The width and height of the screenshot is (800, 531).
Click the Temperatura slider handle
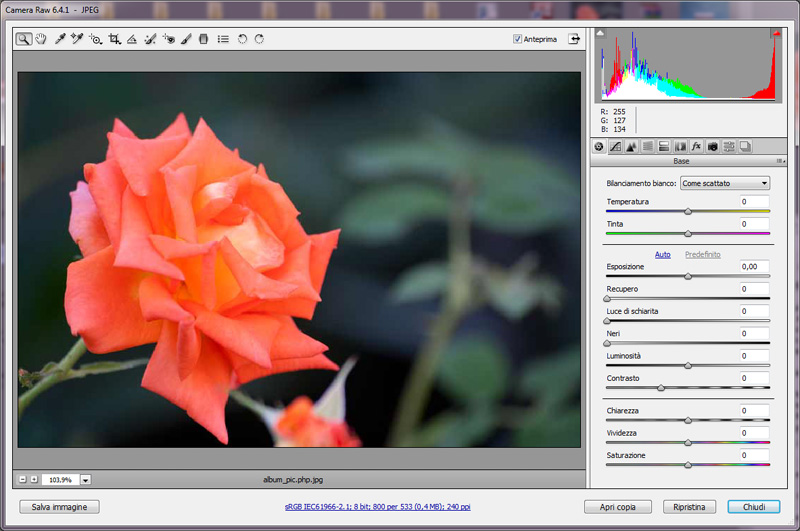click(x=688, y=211)
